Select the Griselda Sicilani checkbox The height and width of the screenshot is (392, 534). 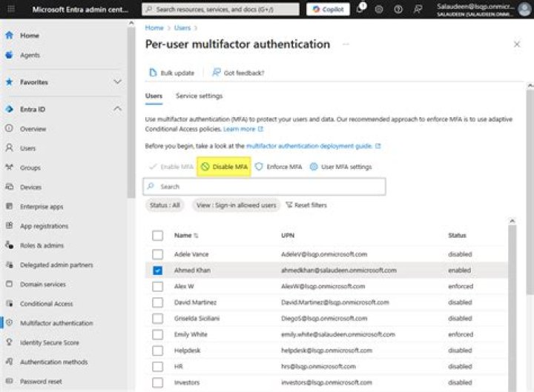point(158,318)
